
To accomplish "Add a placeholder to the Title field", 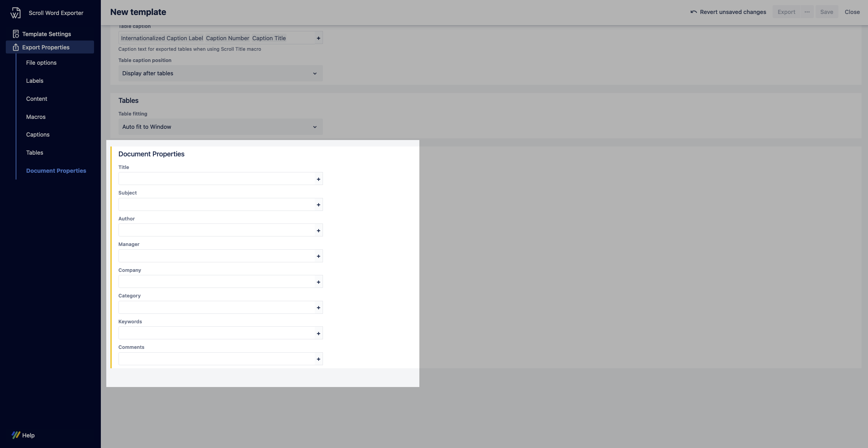I will pos(318,179).
